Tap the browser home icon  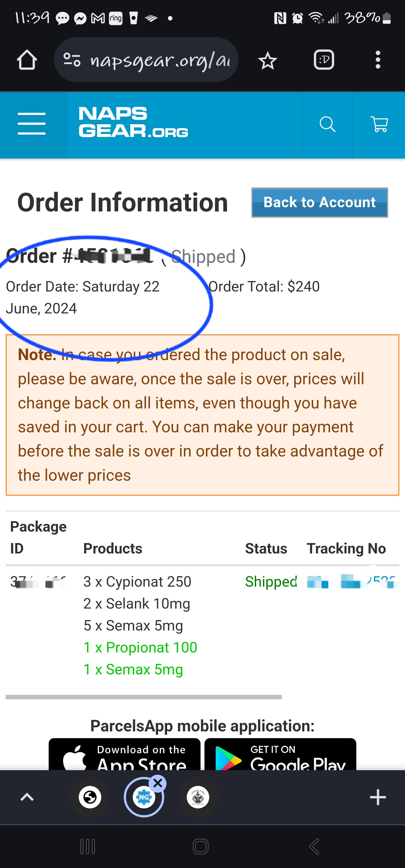tap(27, 60)
